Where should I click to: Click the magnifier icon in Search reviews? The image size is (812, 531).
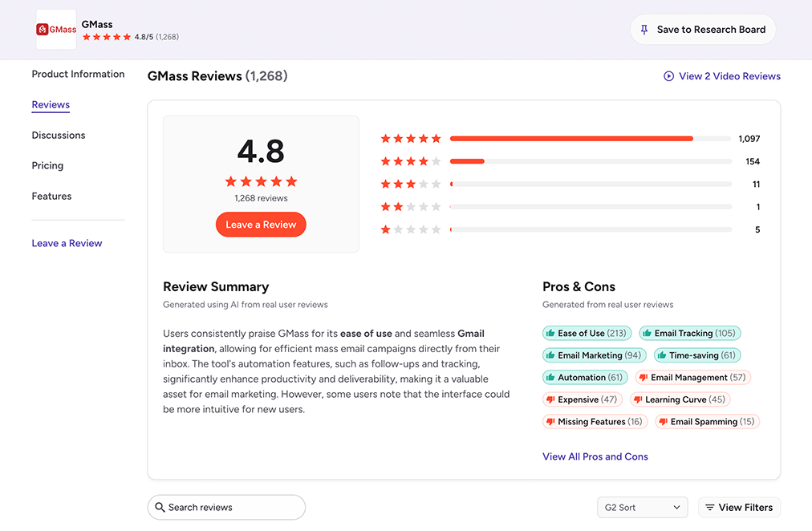[x=160, y=507]
